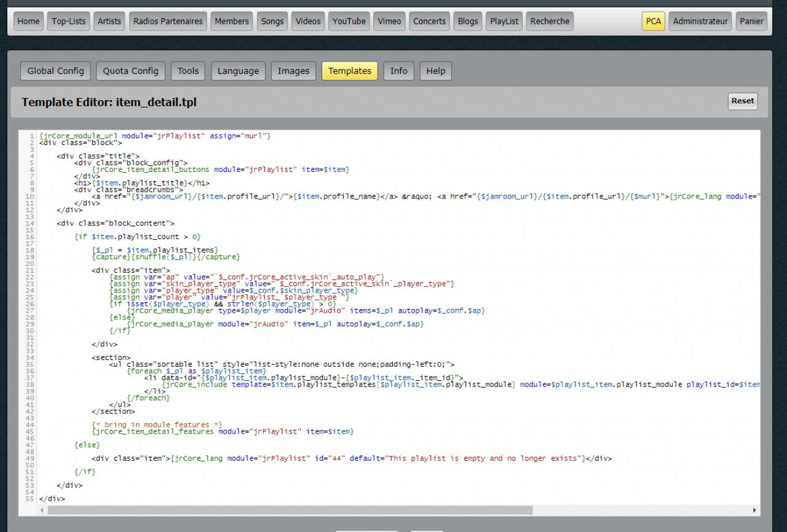Open the Home navigation item
The image size is (787, 532).
pos(28,21)
